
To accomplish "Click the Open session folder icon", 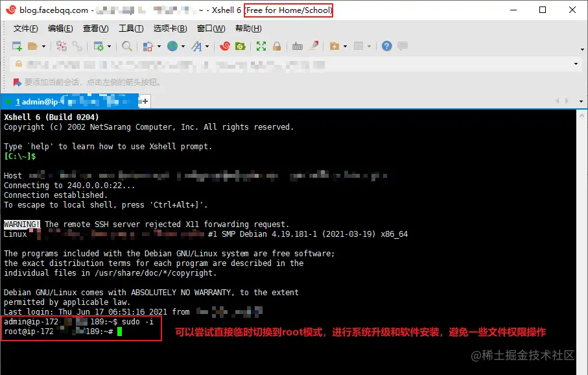I will click(33, 46).
